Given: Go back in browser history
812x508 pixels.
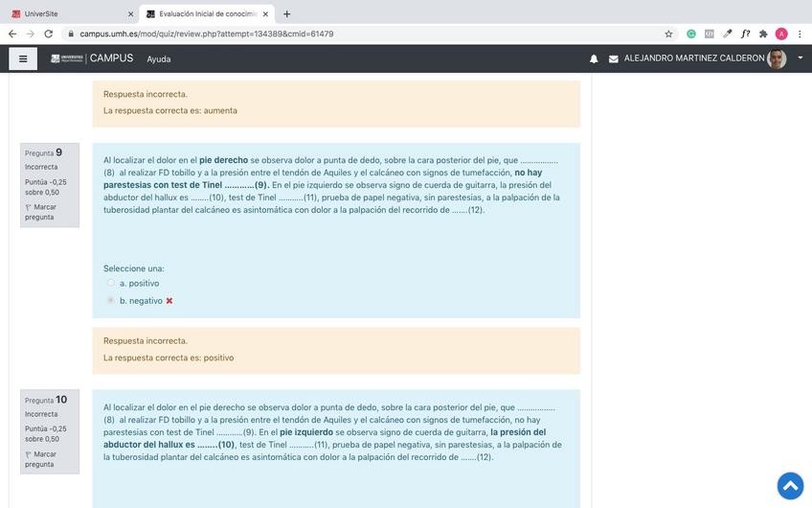Looking at the screenshot, I should click(x=12, y=34).
